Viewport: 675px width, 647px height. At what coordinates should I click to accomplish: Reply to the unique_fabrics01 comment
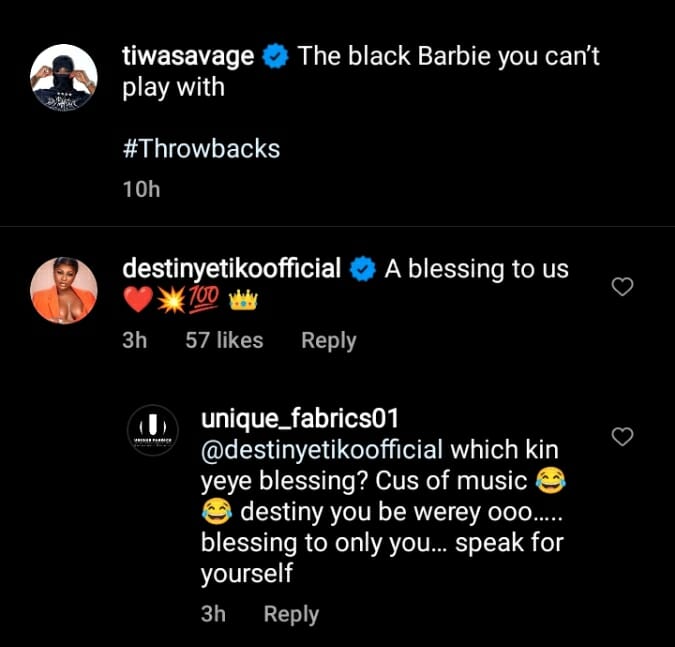(290, 614)
